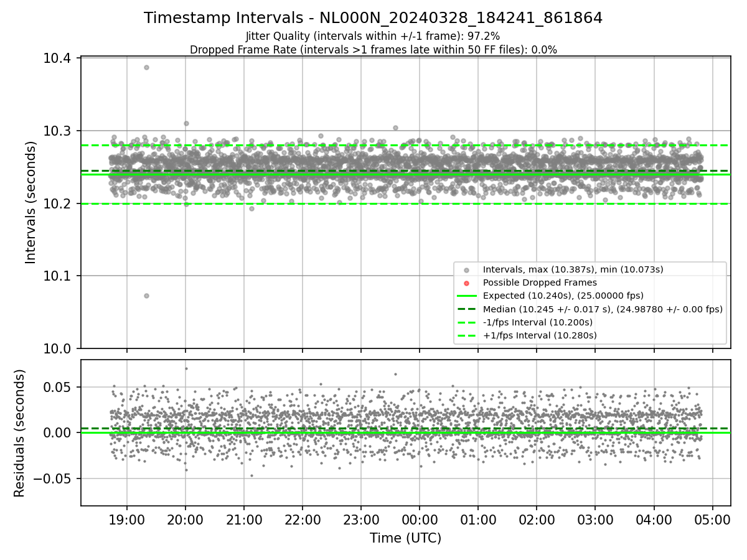Click the "Time (UTC)" x-axis label
This screenshot has height=560, width=747.
click(x=405, y=538)
